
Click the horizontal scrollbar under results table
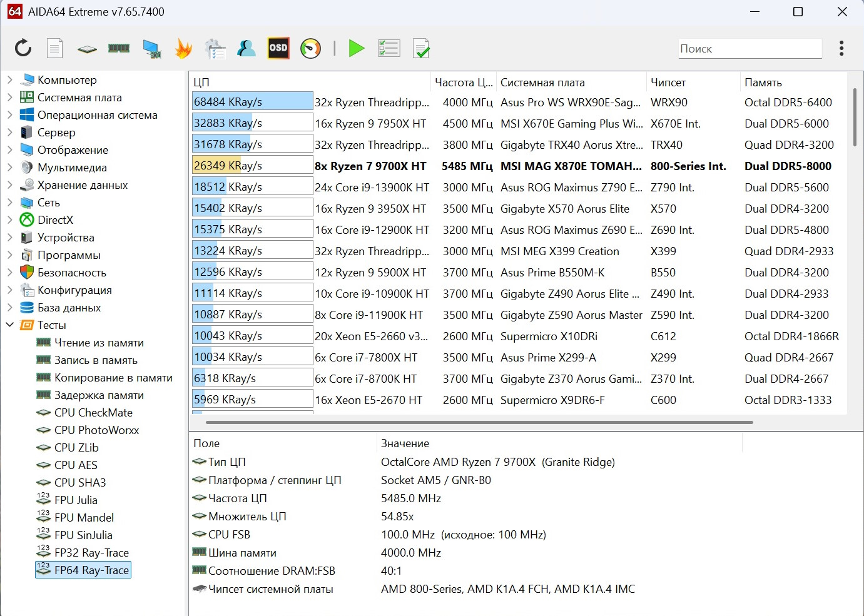(479, 422)
